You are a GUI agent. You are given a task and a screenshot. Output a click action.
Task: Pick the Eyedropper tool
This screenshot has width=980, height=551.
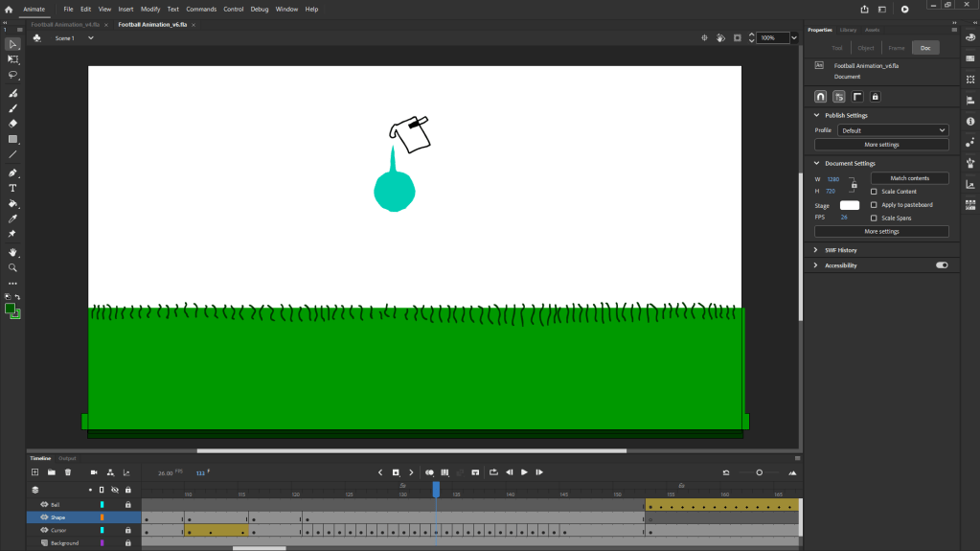pos(12,219)
